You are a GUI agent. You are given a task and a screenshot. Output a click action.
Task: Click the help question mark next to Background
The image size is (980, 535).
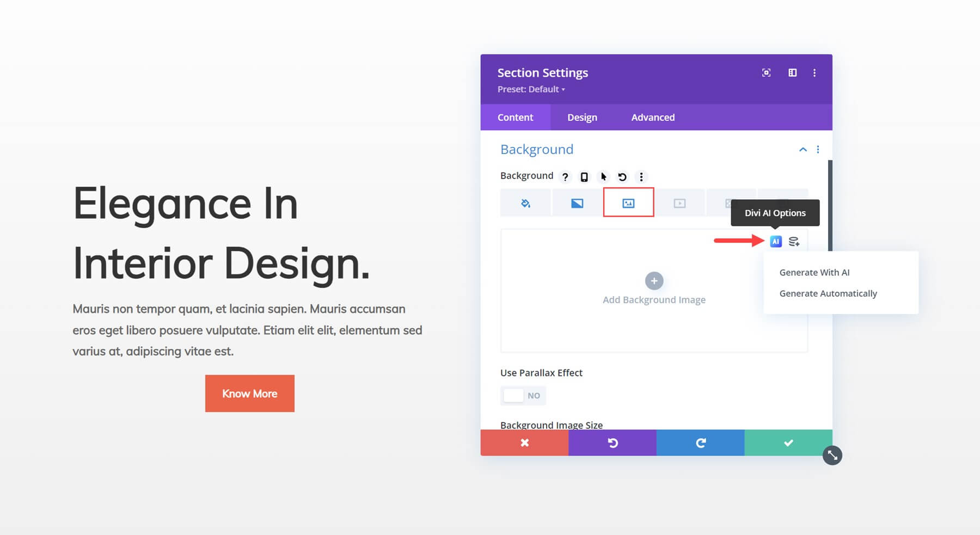(x=565, y=177)
